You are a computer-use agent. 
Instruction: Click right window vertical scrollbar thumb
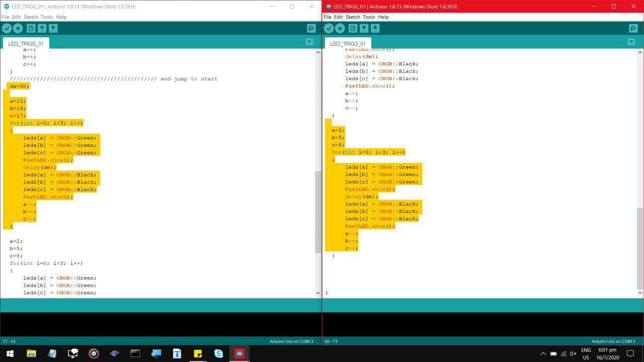tap(640, 248)
